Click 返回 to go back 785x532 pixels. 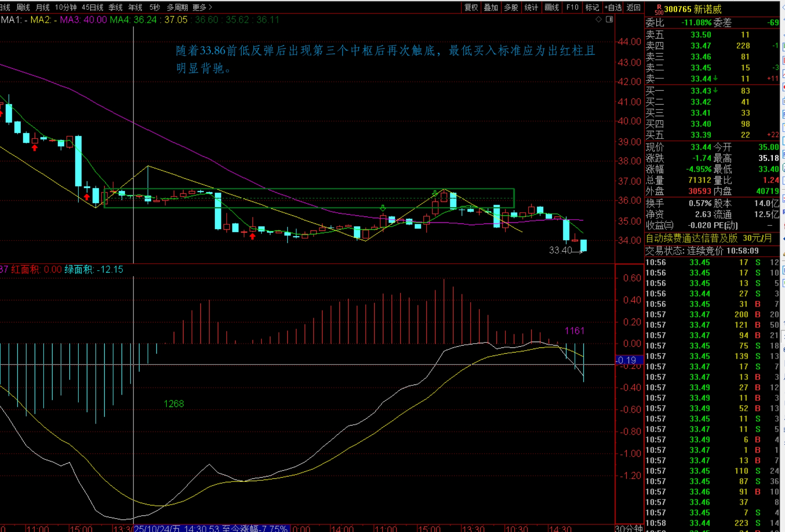pyautogui.click(x=633, y=7)
